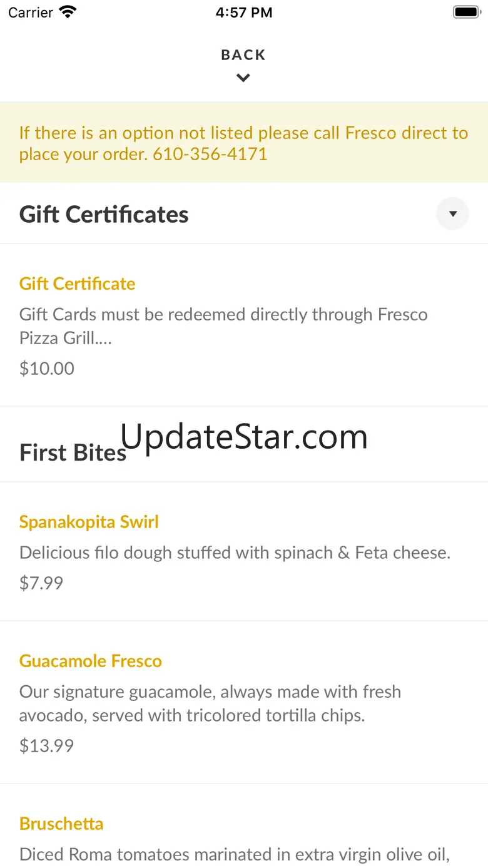This screenshot has width=488, height=868.
Task: Select the Gift Certificate item title
Action: pyautogui.click(x=78, y=283)
